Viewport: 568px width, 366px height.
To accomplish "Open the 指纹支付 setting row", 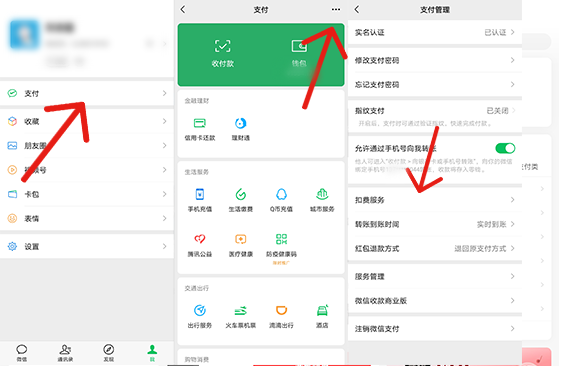I will (435, 116).
